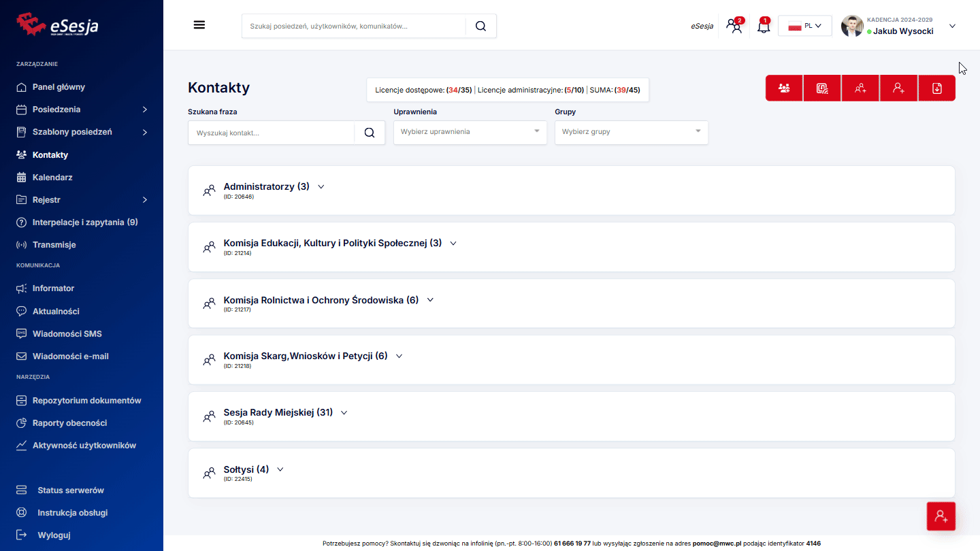Viewport: 980px width, 551px height.
Task: Click the floating add contact button
Action: coord(941,516)
